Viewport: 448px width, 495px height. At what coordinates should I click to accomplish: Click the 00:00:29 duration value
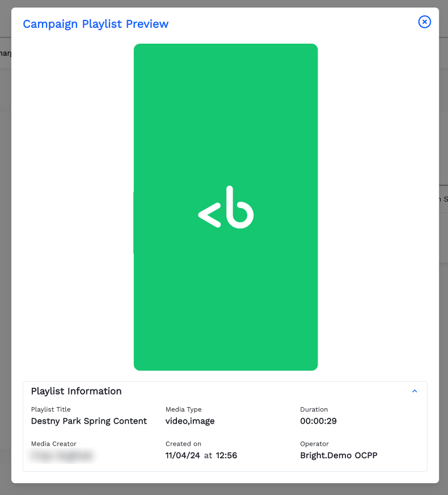319,421
